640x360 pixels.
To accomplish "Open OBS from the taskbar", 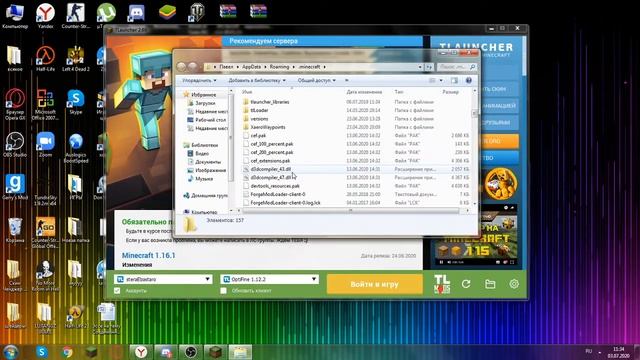I will coord(190,351).
